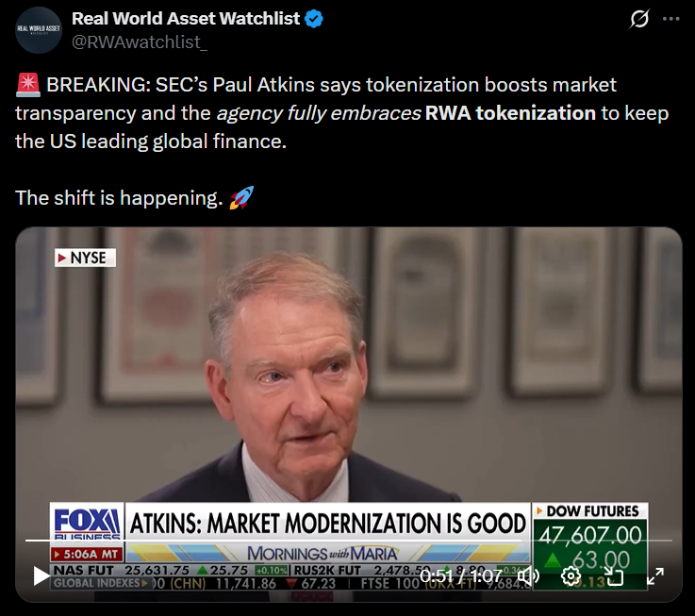Image resolution: width=695 pixels, height=616 pixels.
Task: Open the @RWAwatchlist_ handle link
Action: pyautogui.click(x=140, y=42)
